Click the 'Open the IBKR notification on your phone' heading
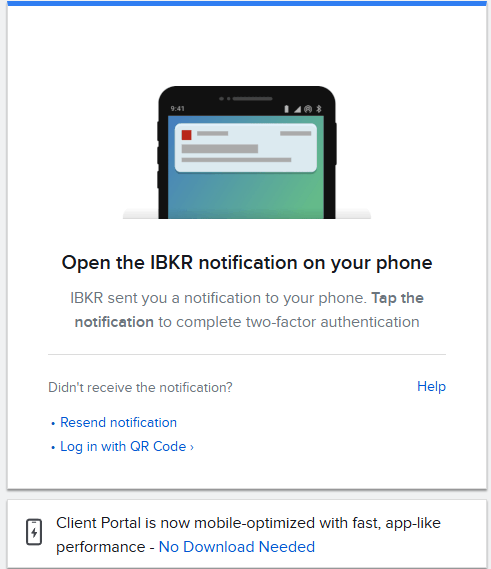 coord(247,263)
